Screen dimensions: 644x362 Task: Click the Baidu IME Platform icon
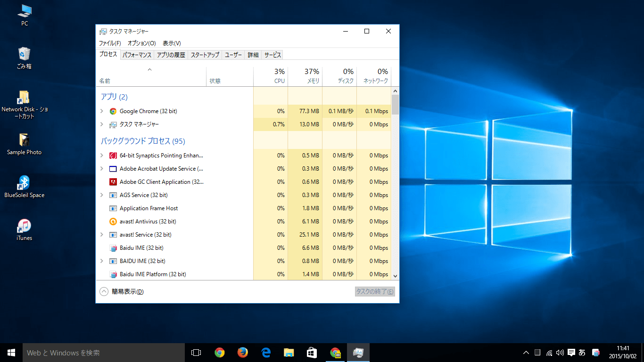pyautogui.click(x=113, y=274)
